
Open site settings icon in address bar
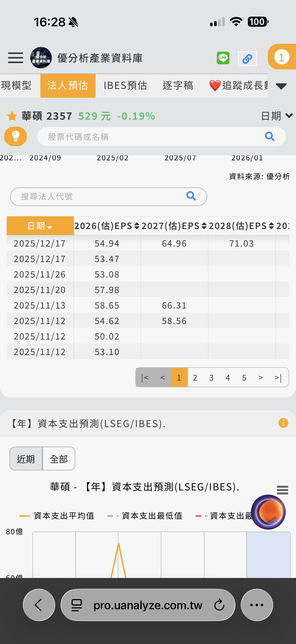77,605
